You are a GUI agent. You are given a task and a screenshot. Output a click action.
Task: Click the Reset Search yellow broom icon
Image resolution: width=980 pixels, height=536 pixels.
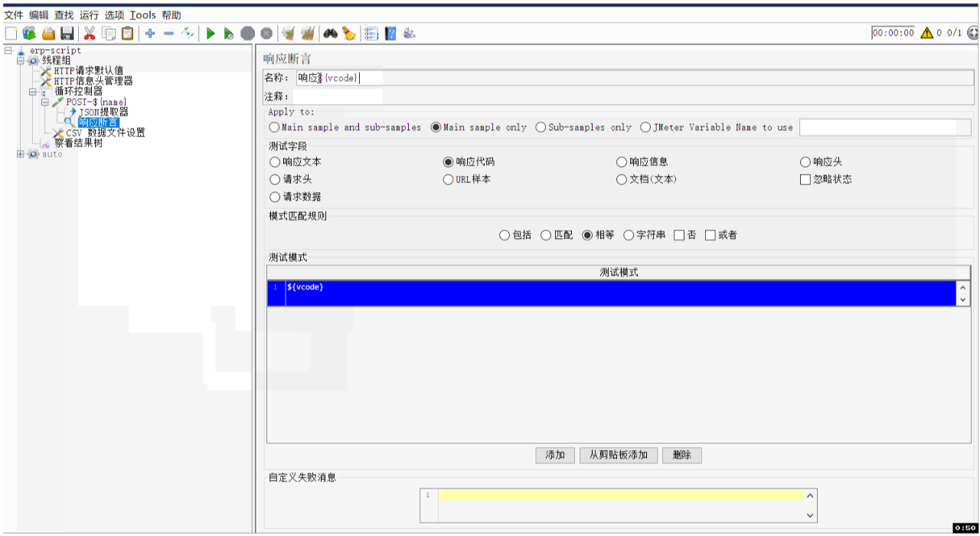(x=349, y=33)
